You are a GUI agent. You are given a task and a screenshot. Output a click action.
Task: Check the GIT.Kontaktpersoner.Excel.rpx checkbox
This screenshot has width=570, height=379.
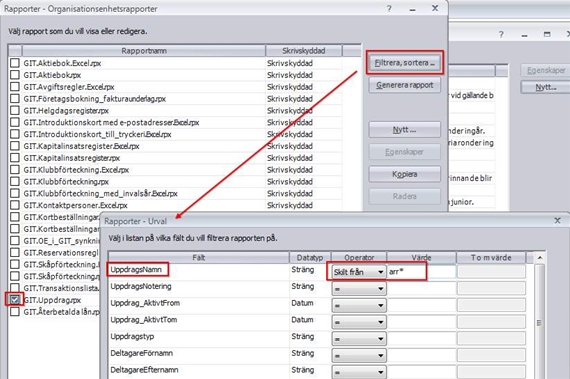15,205
